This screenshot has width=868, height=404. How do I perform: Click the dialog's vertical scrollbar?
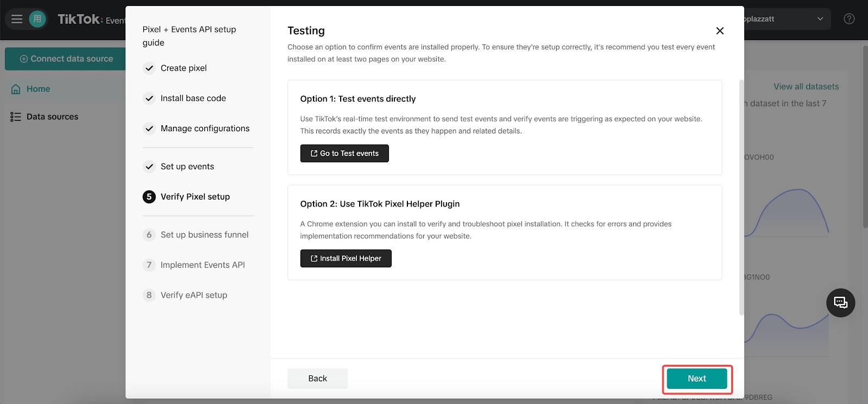click(742, 197)
